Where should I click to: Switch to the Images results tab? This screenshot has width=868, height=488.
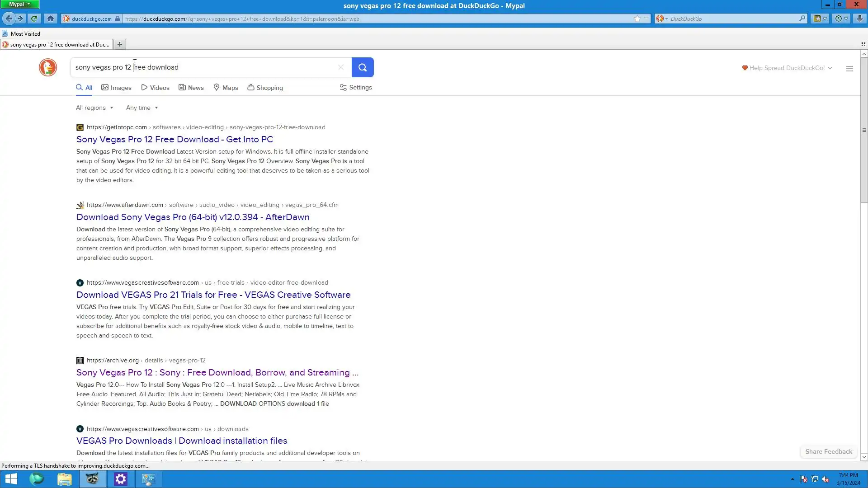pyautogui.click(x=116, y=88)
